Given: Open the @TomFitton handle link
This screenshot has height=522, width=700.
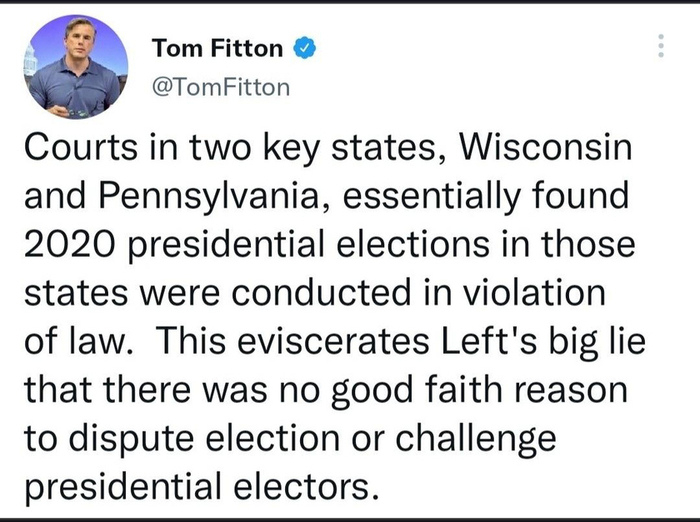Looking at the screenshot, I should tap(220, 86).
